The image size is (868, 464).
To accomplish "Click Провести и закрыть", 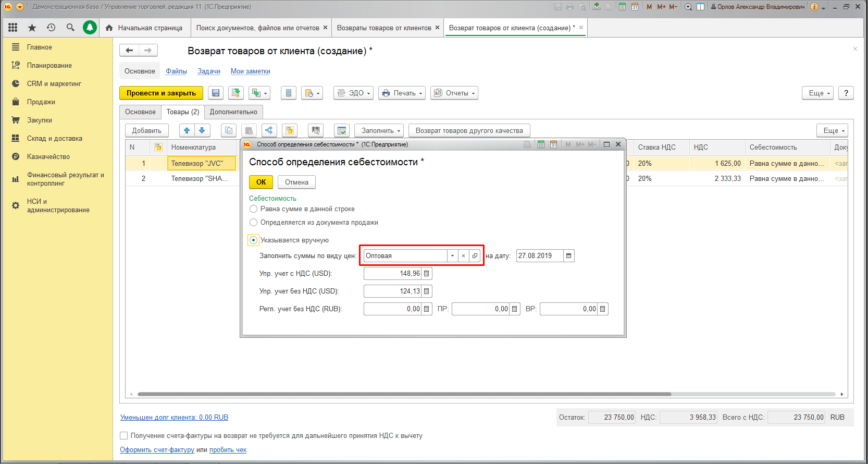I will (161, 93).
